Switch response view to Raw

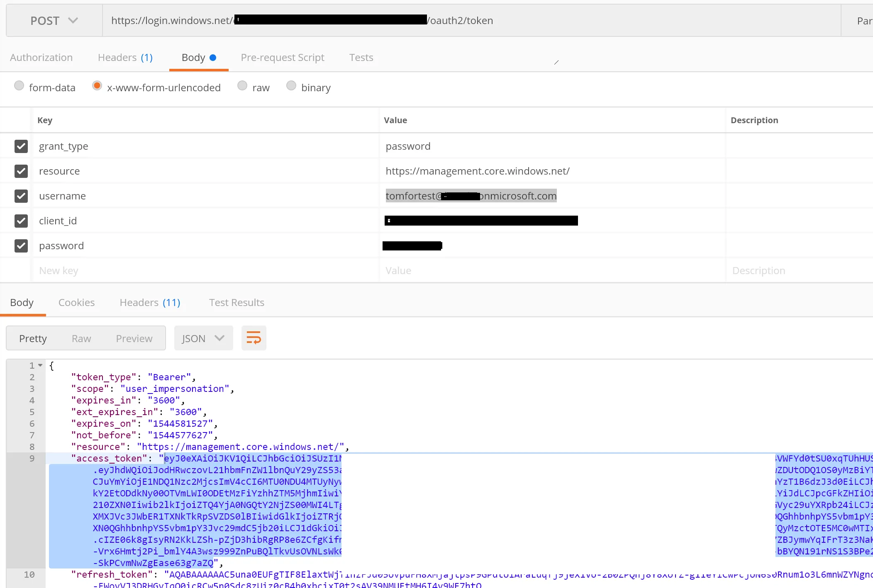click(81, 338)
